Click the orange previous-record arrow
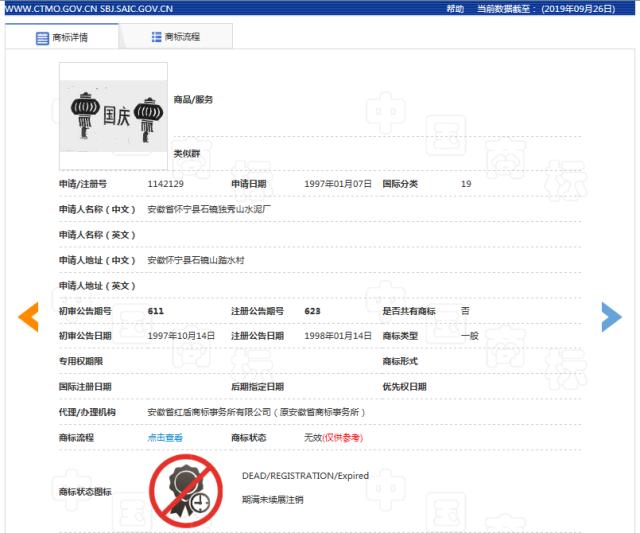The width and height of the screenshot is (640, 533). click(28, 317)
